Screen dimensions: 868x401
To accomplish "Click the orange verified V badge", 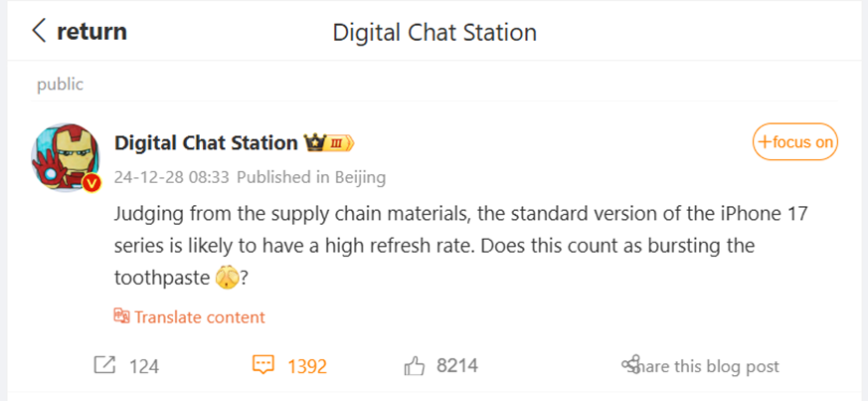I will tap(91, 184).
